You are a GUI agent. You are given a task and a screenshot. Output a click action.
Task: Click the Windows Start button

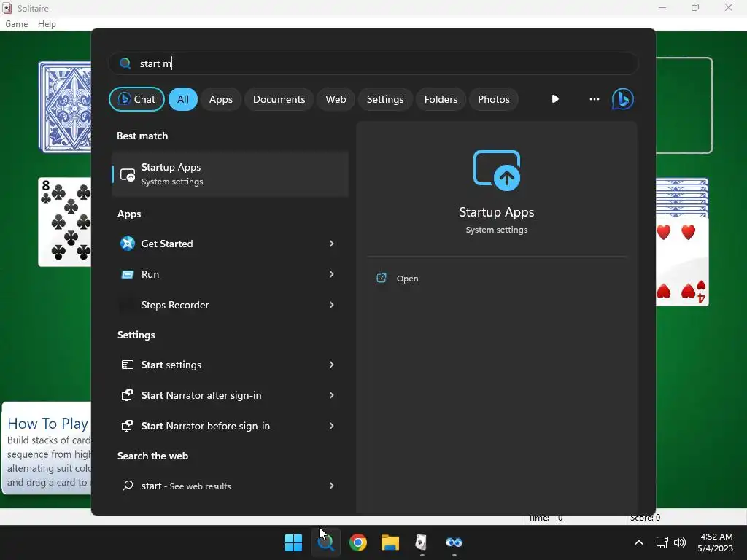(x=293, y=542)
